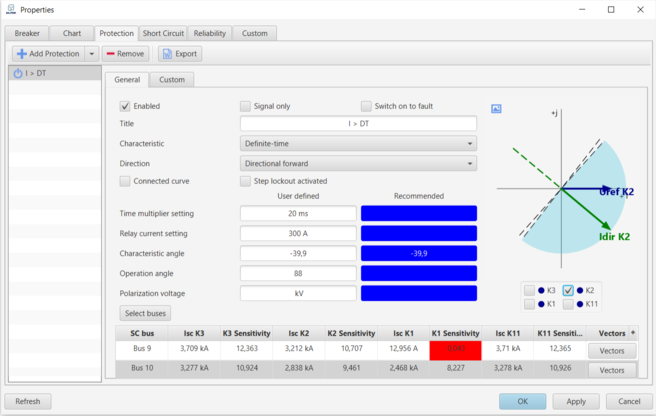Remove the selected protection
Image resolution: width=656 pixels, height=416 pixels.
125,54
